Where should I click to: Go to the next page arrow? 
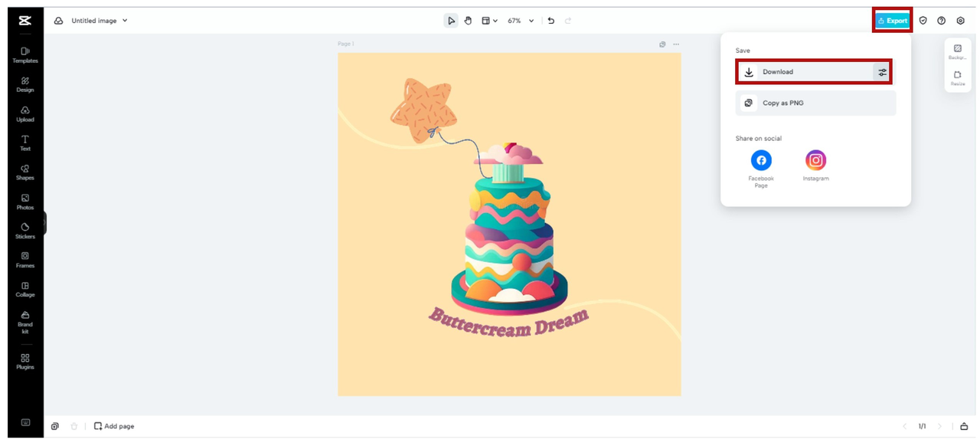click(940, 426)
